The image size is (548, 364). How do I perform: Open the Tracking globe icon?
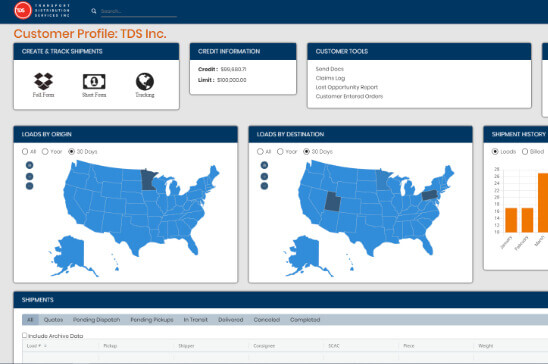(x=145, y=81)
